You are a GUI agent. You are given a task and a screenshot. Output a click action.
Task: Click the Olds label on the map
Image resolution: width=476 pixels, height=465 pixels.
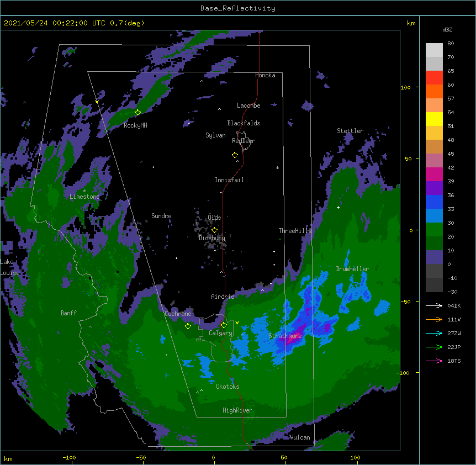pos(214,218)
